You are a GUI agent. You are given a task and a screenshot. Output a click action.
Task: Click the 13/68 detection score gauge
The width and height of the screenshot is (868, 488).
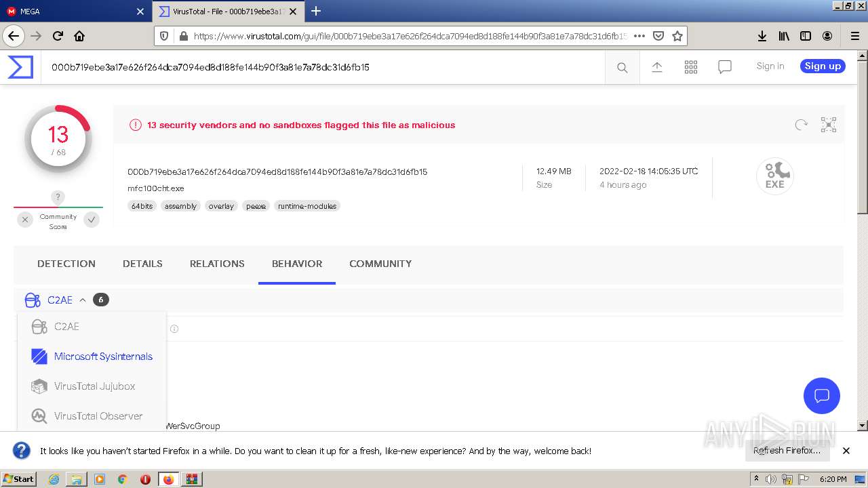point(58,139)
